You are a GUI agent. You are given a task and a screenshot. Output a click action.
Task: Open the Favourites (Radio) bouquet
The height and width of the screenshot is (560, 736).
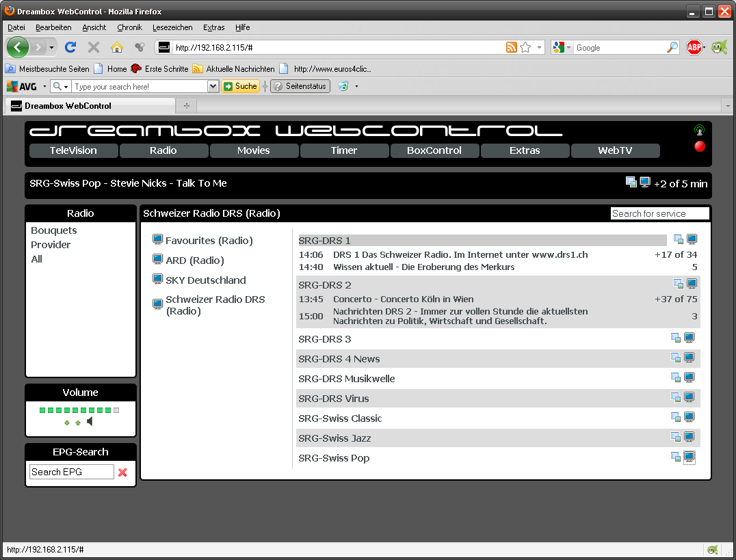(209, 240)
